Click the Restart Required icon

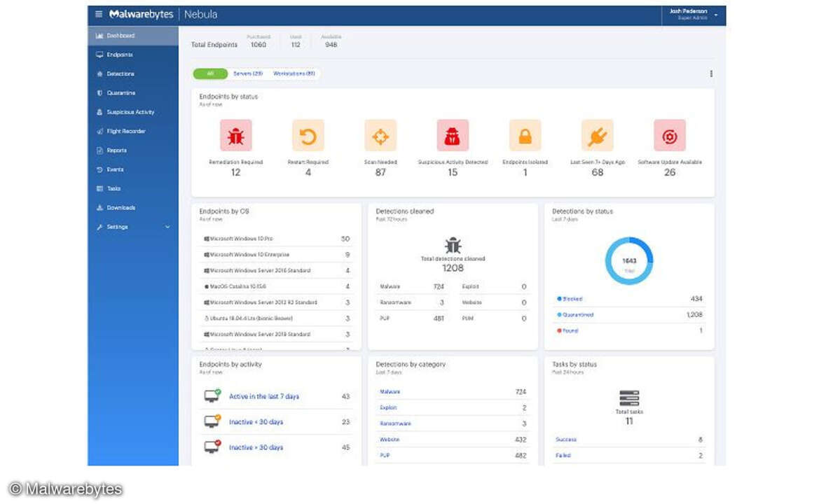(308, 135)
